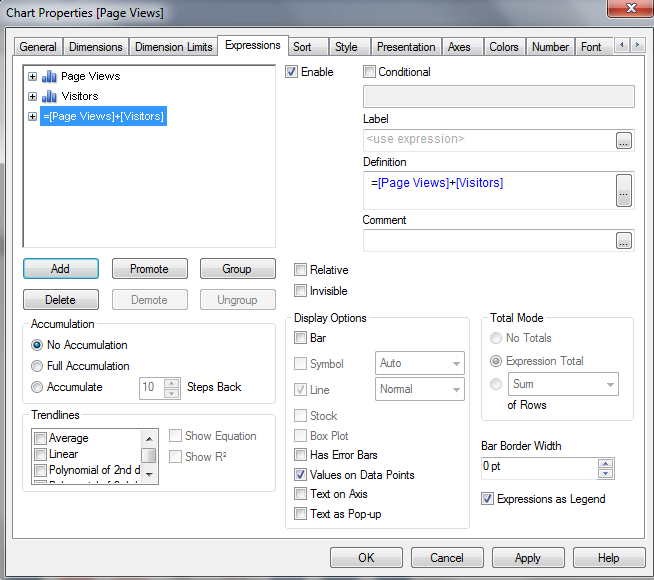Switch to the Presentation tab
Image resolution: width=654 pixels, height=580 pixels.
(x=406, y=47)
